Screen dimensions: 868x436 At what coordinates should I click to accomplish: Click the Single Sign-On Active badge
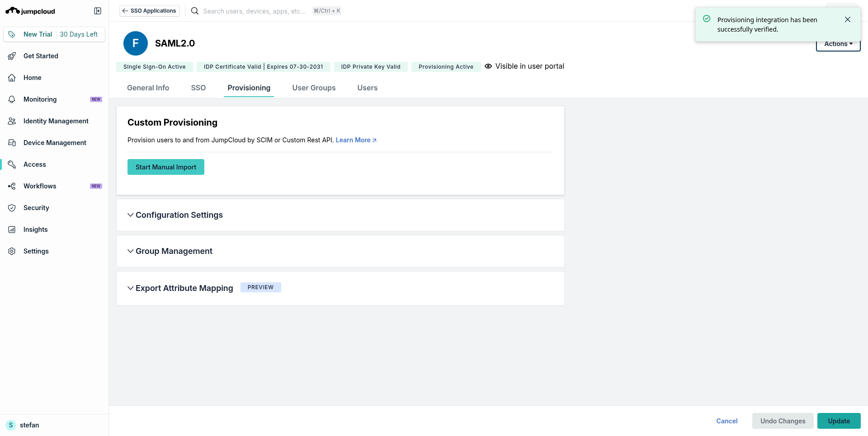coord(155,67)
